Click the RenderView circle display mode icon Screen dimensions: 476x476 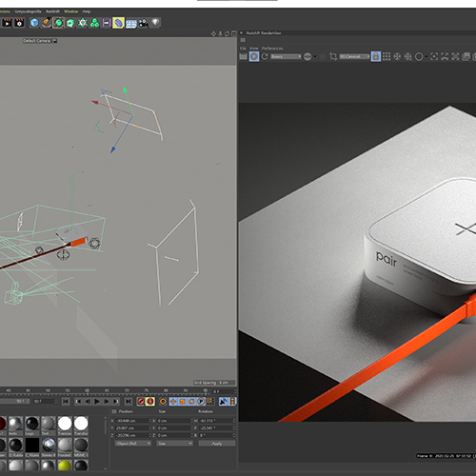click(419, 56)
